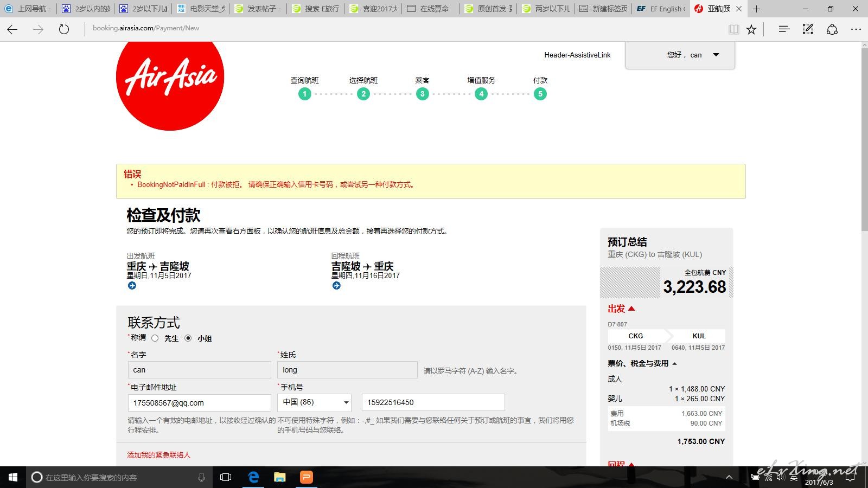868x488 pixels.
Task: Click step 1 查询航班 circle
Action: pos(305,94)
